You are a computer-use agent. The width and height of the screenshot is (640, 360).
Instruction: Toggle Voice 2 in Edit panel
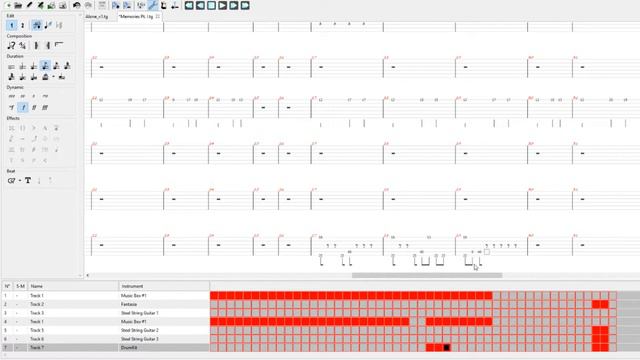(22, 25)
